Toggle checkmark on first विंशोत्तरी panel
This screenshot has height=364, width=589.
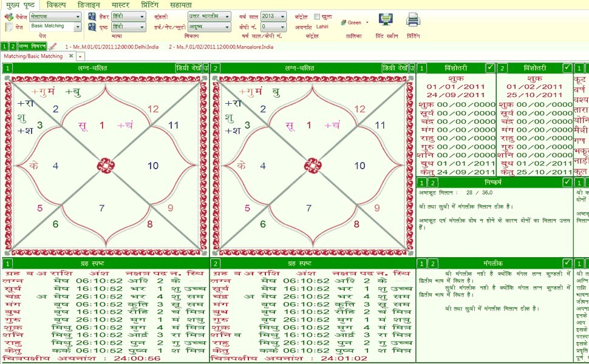pyautogui.click(x=490, y=68)
